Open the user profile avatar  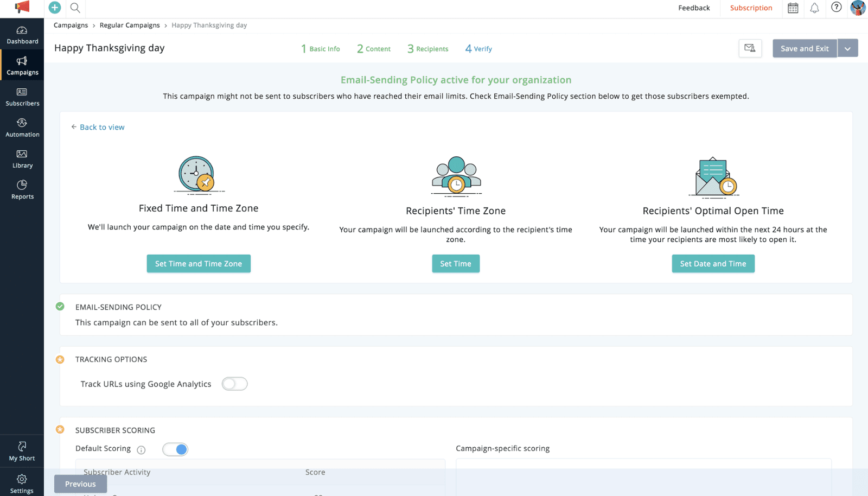pyautogui.click(x=858, y=8)
